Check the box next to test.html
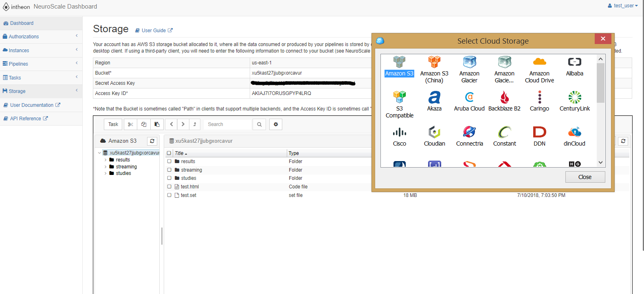The height and width of the screenshot is (294, 644). pyautogui.click(x=169, y=187)
